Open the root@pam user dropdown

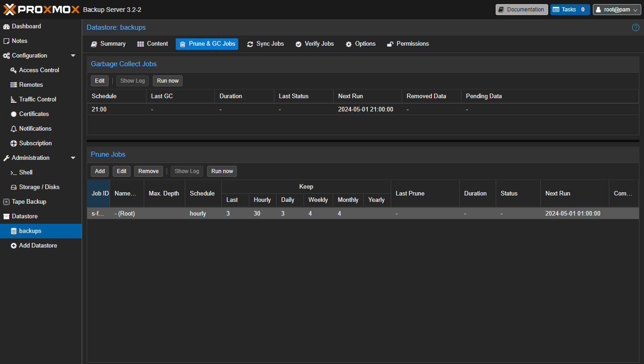coord(617,10)
